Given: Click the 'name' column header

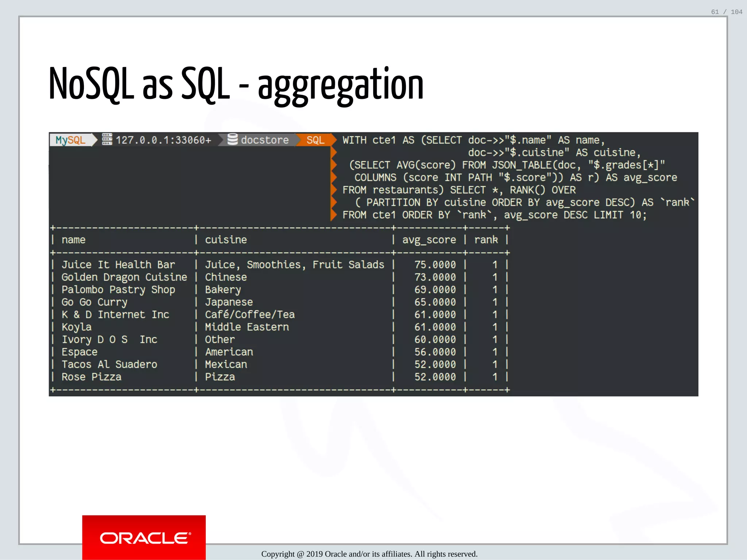Looking at the screenshot, I should click(73, 240).
